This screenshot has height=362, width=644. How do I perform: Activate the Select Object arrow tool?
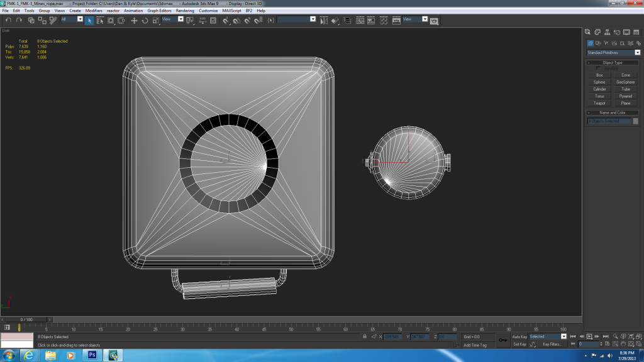pyautogui.click(x=89, y=20)
